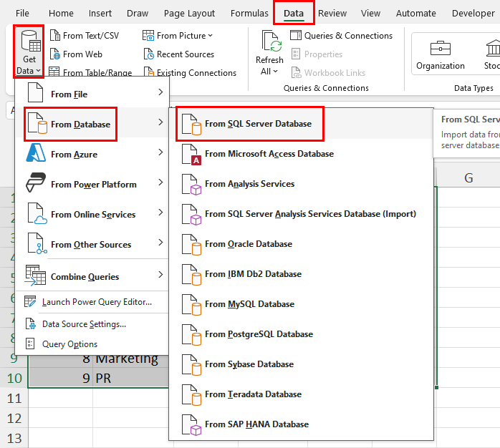Click the Stocks building data type icon
The width and height of the screenshot is (500, 448).
tap(493, 48)
